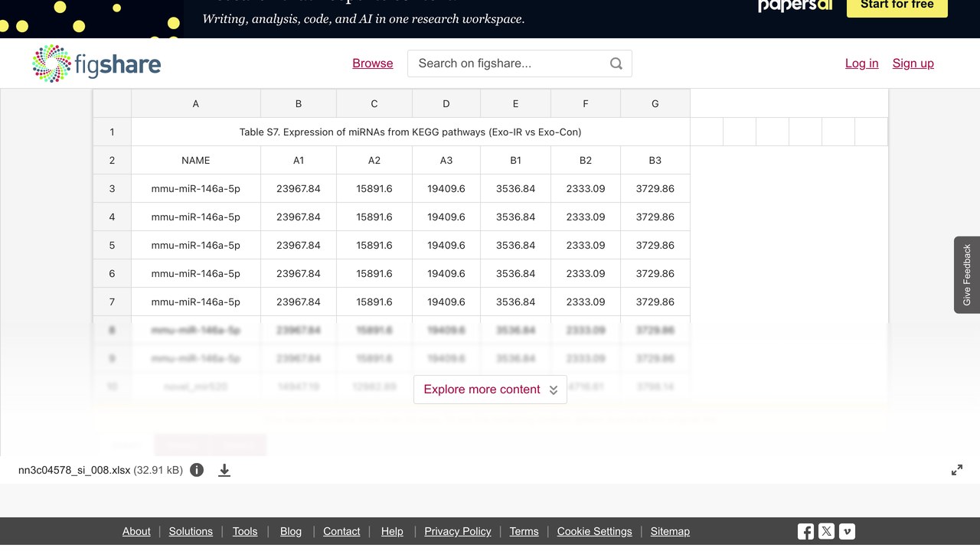The height and width of the screenshot is (551, 980).
Task: Download the nn3c04578_si_008.xlsx file
Action: 224,470
